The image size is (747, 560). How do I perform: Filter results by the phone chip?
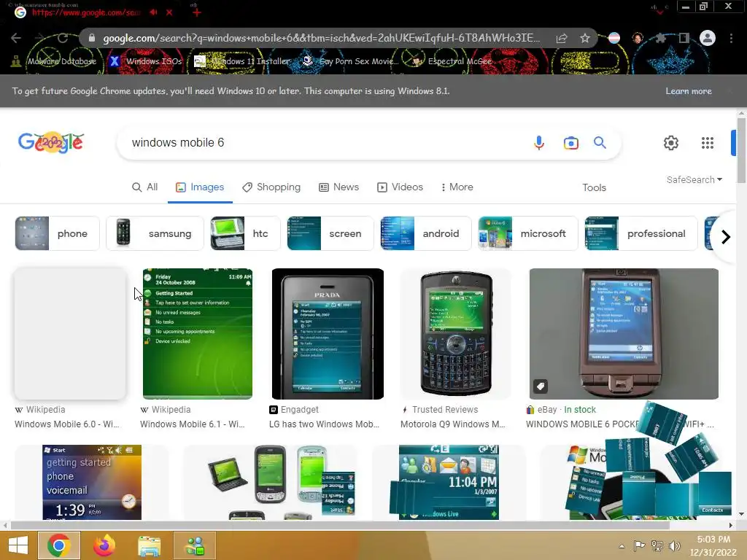57,233
